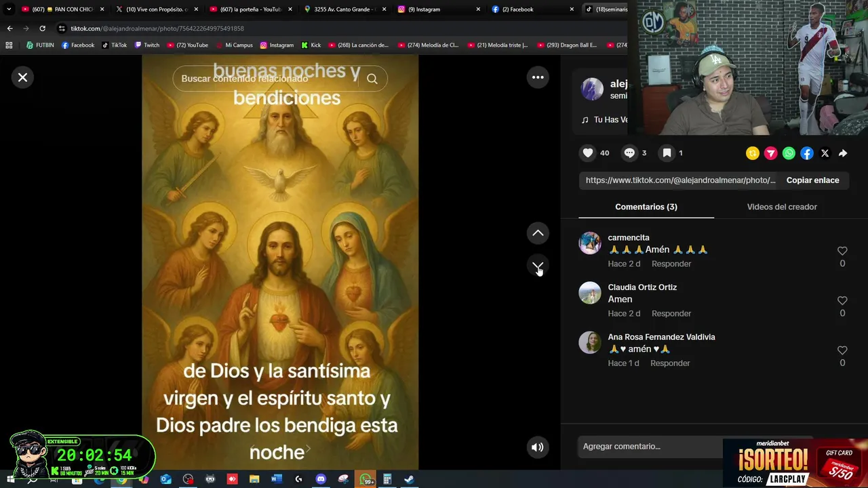Click the browser back arrow
The image size is (868, 488).
[9, 28]
